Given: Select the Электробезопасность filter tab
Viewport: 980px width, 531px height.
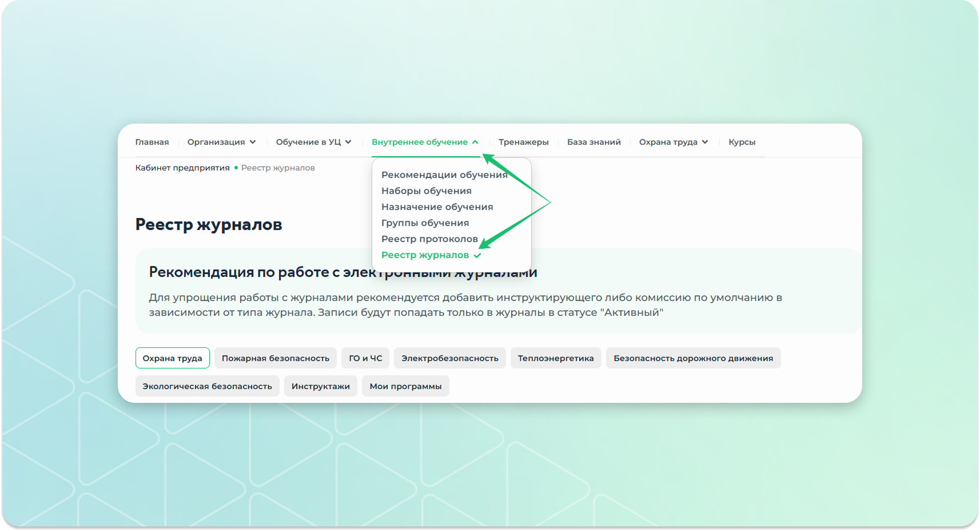Looking at the screenshot, I should point(450,358).
